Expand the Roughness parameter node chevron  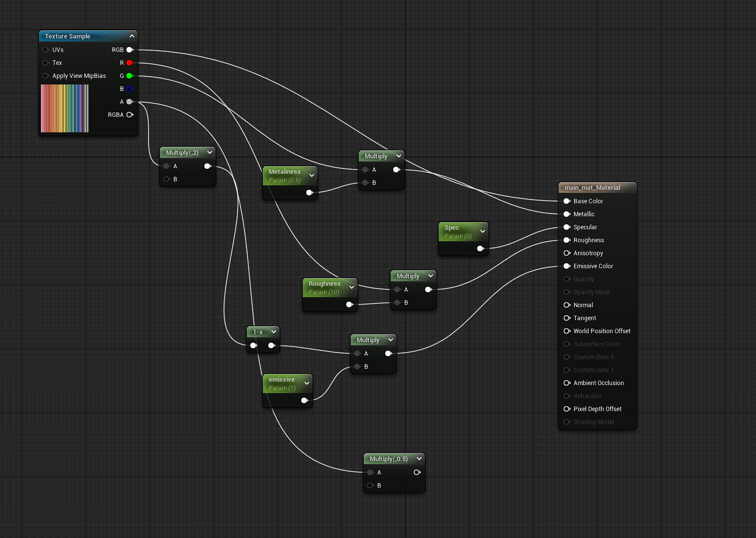[x=352, y=287]
